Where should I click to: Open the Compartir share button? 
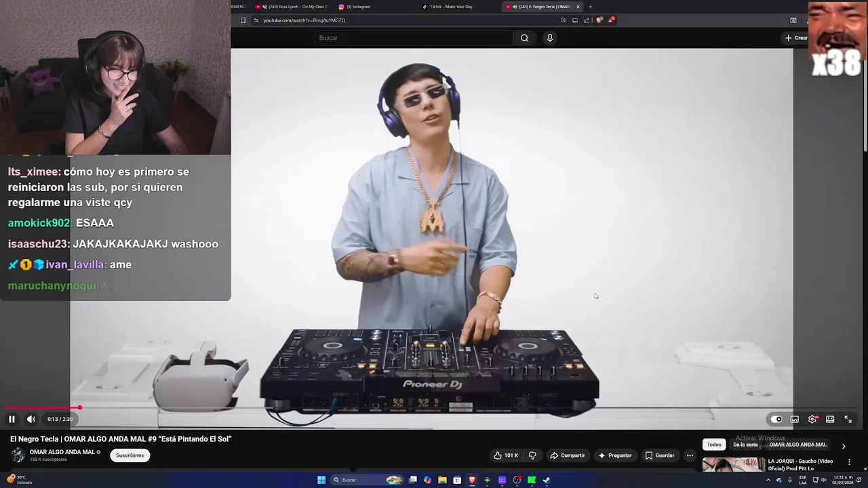(567, 455)
